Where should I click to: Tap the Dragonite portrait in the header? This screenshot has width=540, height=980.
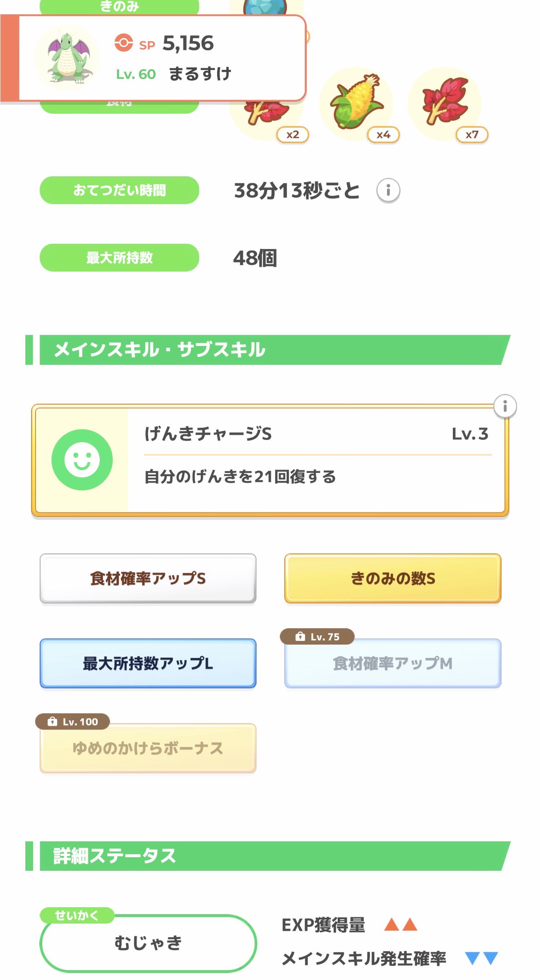67,58
